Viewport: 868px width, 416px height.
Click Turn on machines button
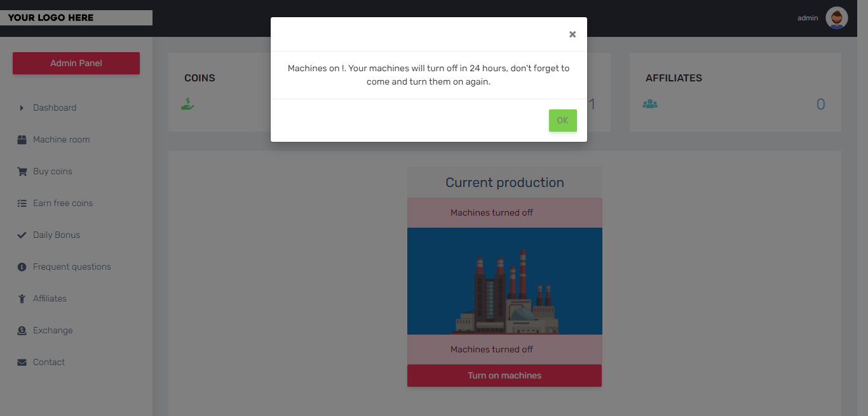click(x=505, y=375)
